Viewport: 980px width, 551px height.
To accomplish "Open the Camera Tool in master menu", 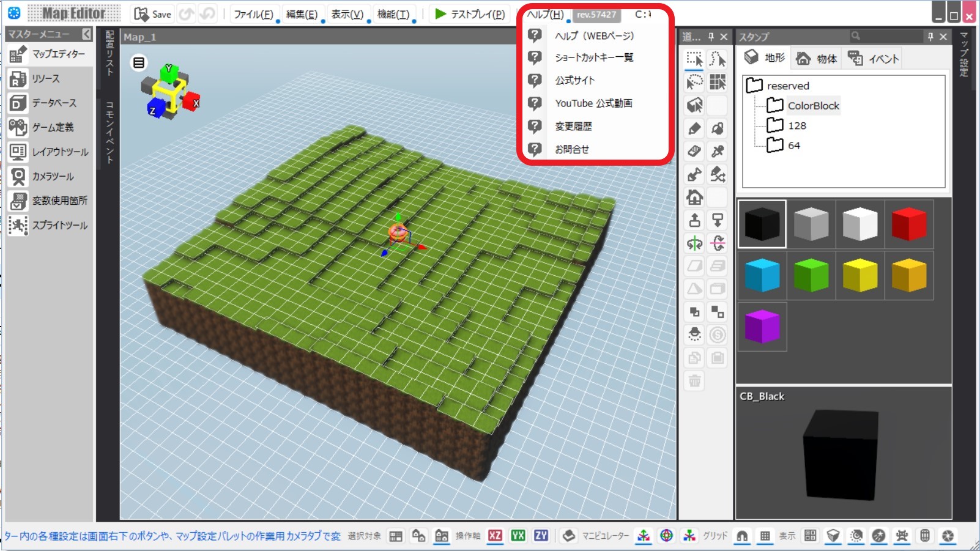I will (49, 176).
